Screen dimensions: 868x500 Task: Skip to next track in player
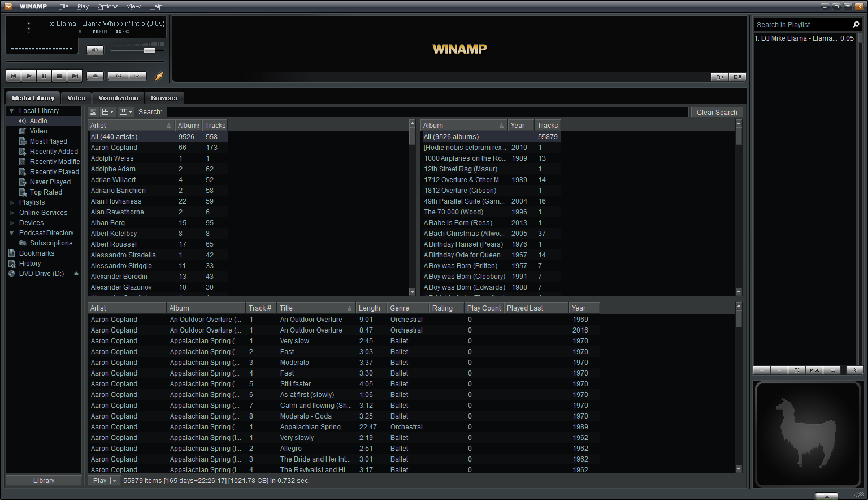[x=75, y=75]
